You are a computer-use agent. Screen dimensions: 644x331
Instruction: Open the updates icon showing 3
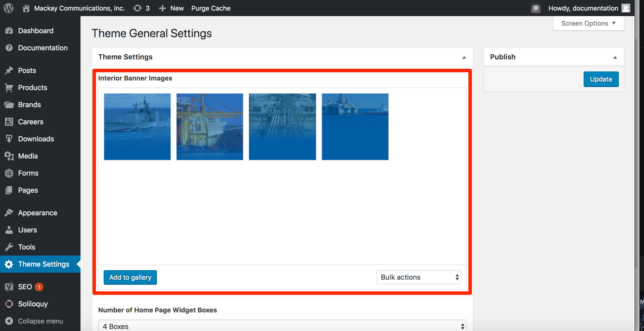[138, 8]
